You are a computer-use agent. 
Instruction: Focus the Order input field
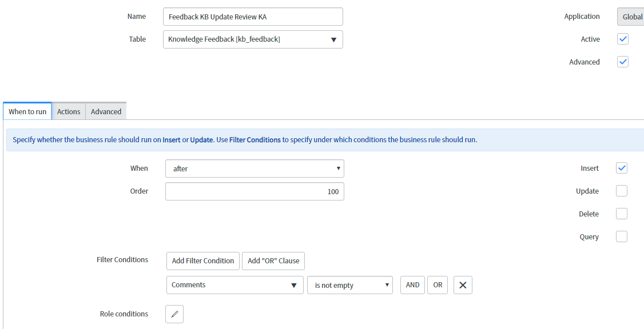pos(255,191)
